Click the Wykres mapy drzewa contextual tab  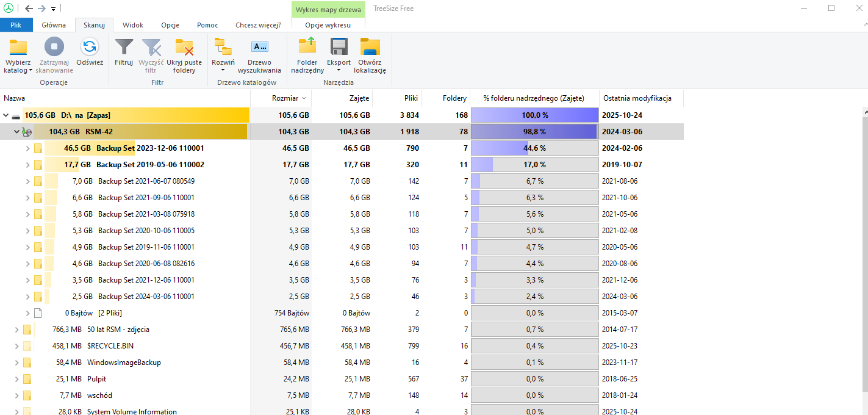coord(328,9)
